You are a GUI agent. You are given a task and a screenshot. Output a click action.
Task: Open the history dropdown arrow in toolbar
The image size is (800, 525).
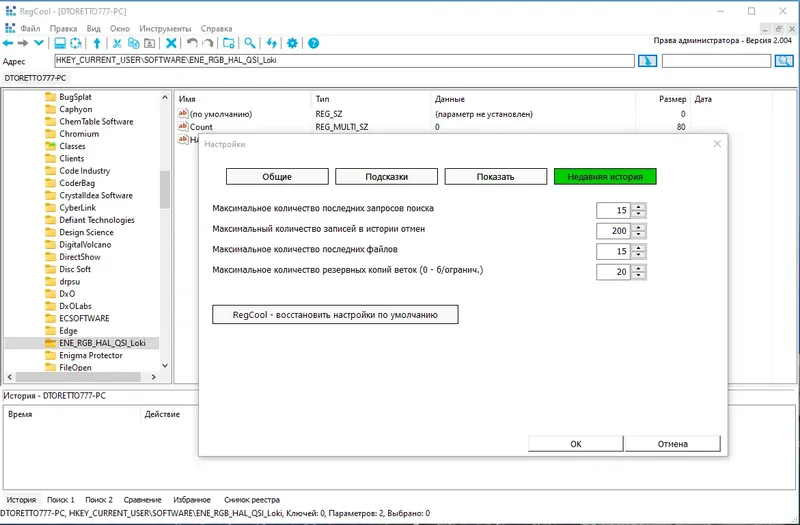(39, 43)
